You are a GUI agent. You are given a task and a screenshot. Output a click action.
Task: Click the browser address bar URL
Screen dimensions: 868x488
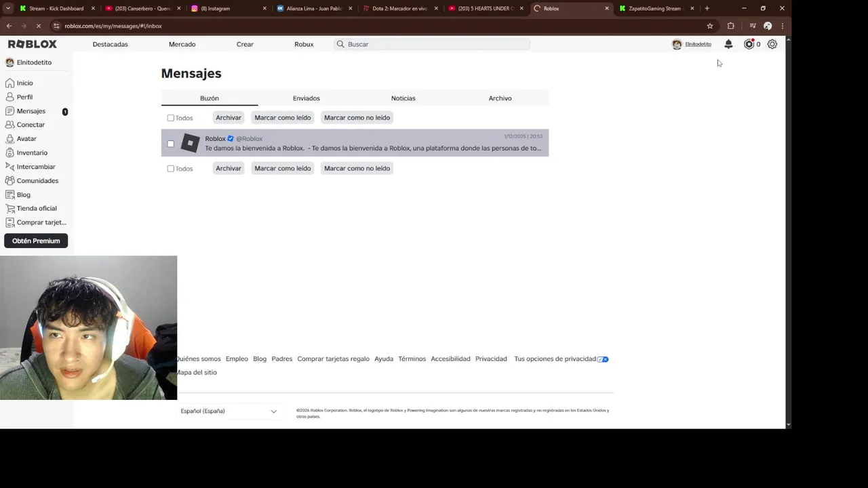(113, 26)
